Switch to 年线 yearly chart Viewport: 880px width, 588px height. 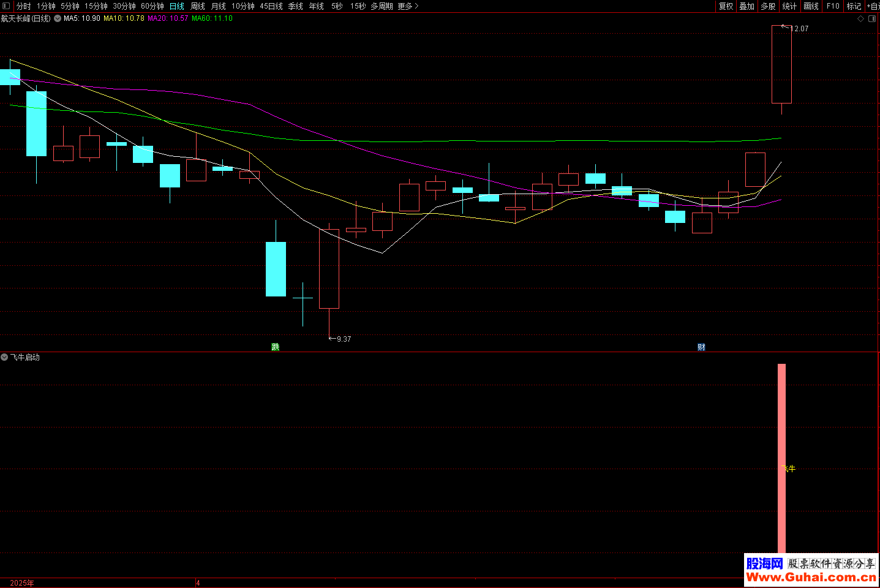[x=317, y=6]
